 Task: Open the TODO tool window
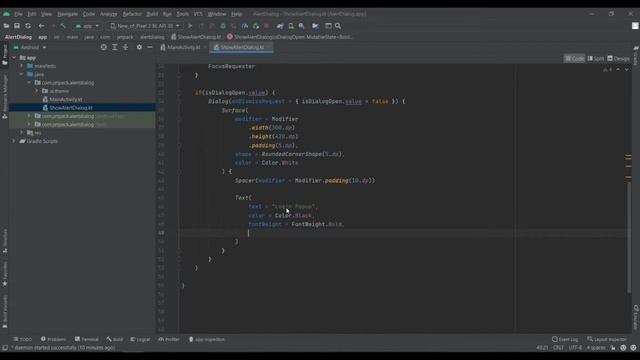tap(22, 339)
